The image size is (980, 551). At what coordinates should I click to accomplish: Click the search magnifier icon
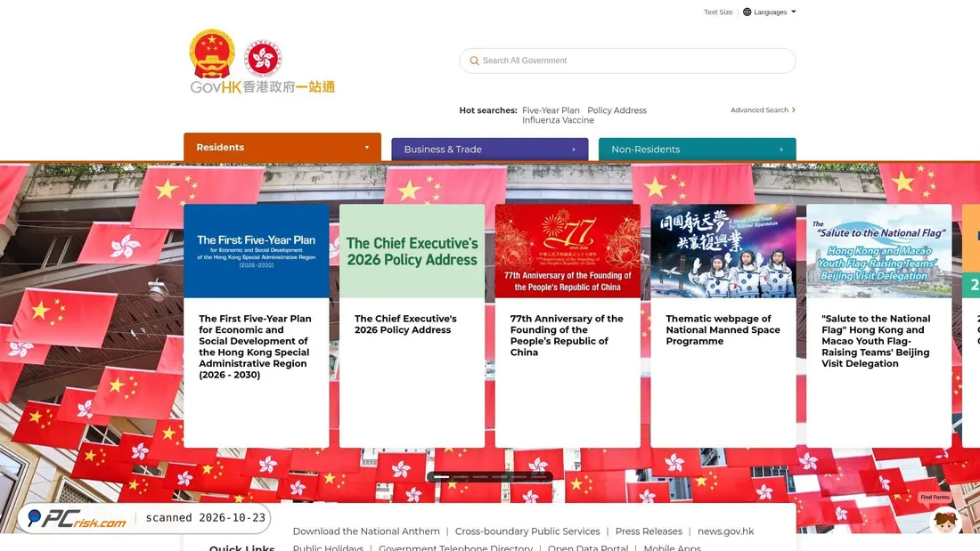[x=474, y=61]
